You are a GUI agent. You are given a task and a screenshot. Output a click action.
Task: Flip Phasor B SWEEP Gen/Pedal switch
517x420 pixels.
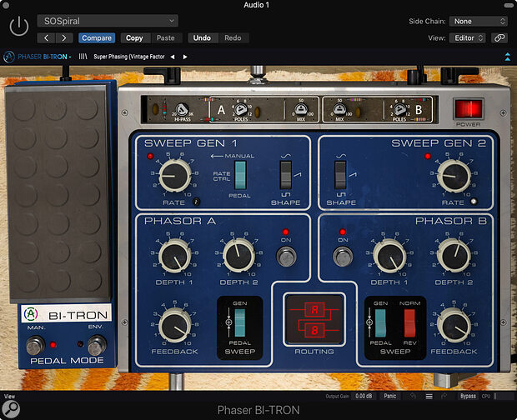(380, 322)
